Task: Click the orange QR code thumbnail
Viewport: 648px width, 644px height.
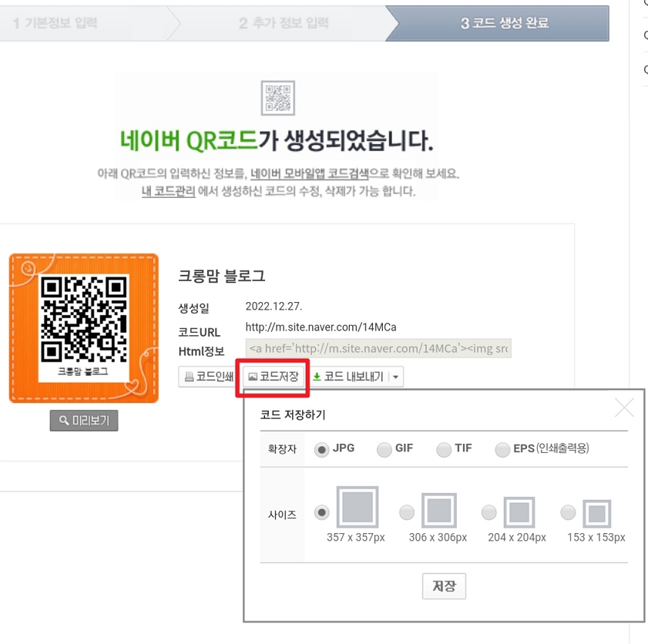Action: click(83, 327)
